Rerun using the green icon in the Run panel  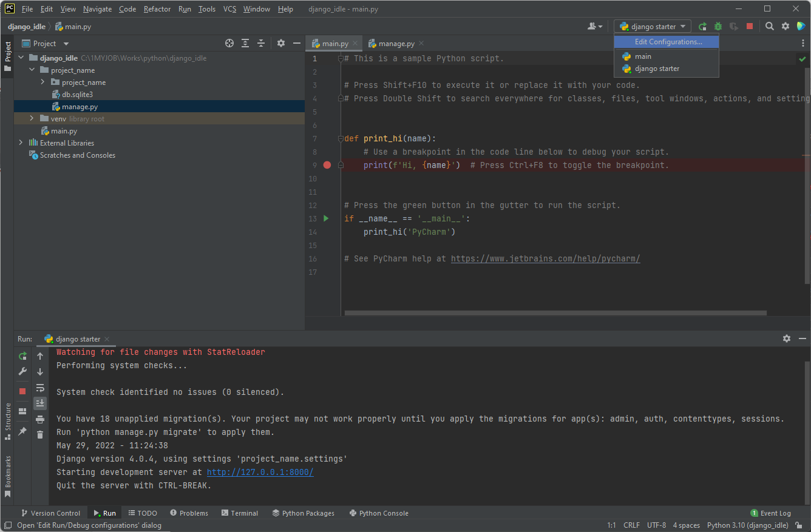coord(22,357)
